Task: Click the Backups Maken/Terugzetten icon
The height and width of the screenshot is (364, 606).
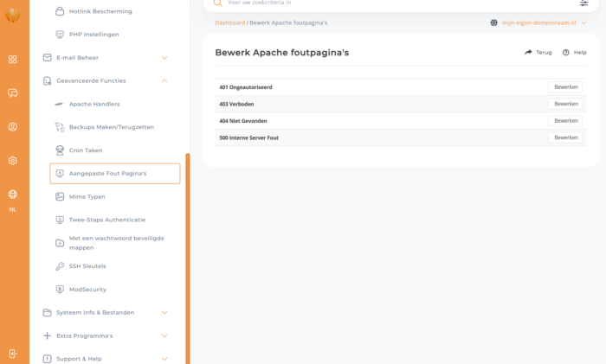Action: (x=60, y=127)
